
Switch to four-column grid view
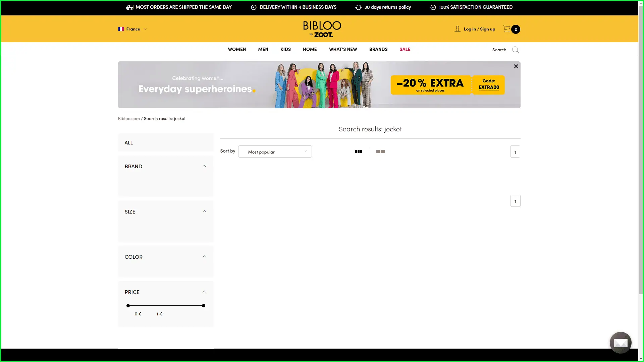click(x=380, y=152)
